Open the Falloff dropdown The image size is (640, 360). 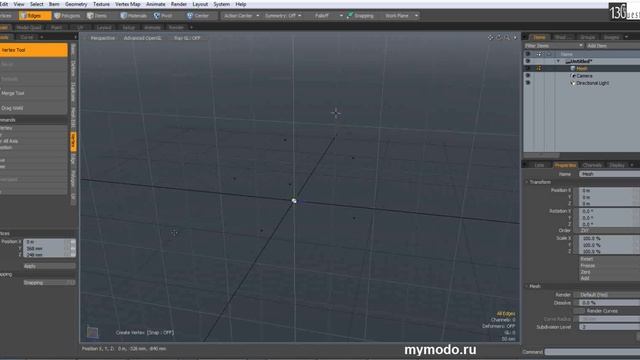tap(324, 16)
